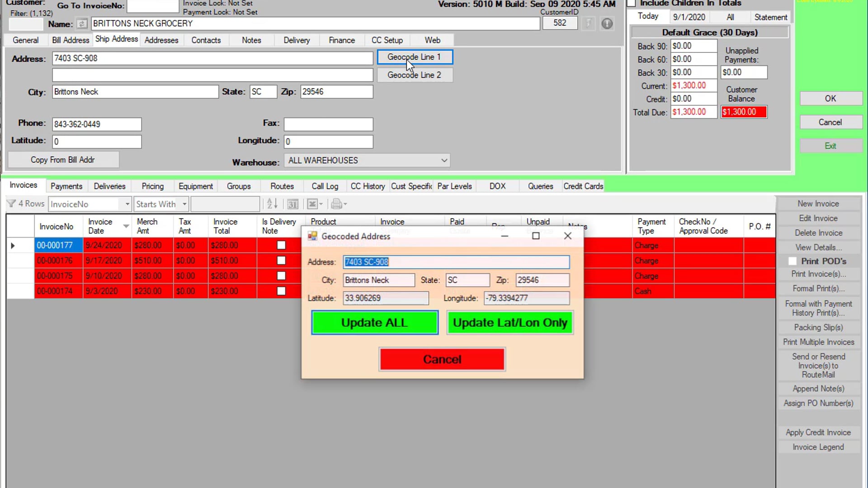
Task: Click the filter funnel icon by 4 Rows
Action: click(11, 204)
